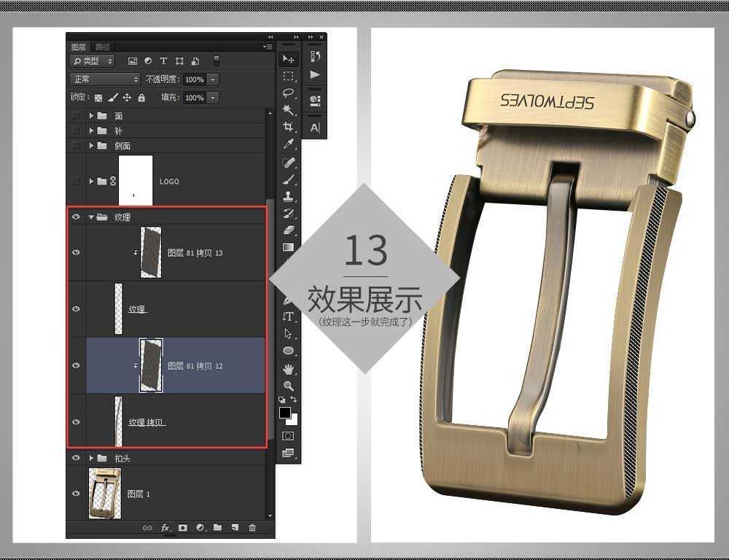
Task: Open the 正常 blend mode dropdown
Action: 104,79
